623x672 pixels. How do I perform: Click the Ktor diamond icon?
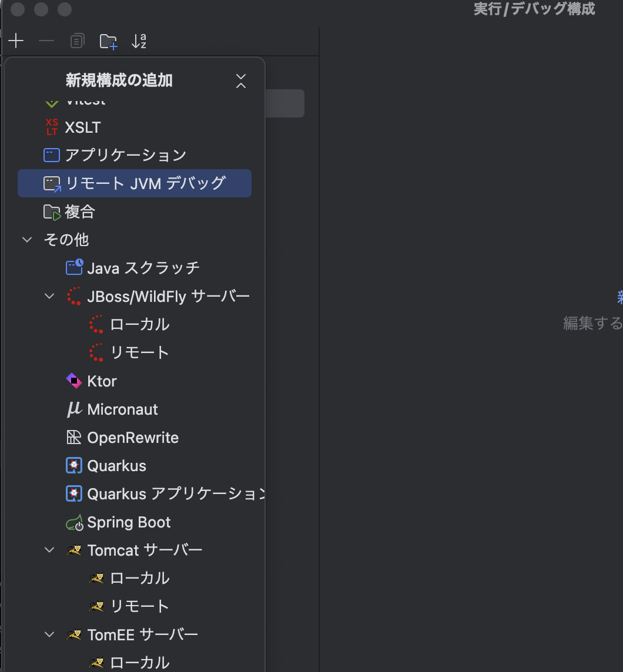coord(74,381)
